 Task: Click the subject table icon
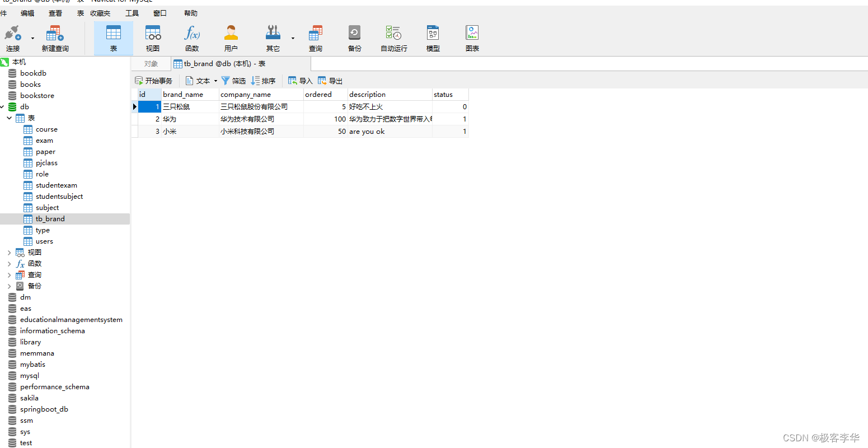tap(28, 208)
